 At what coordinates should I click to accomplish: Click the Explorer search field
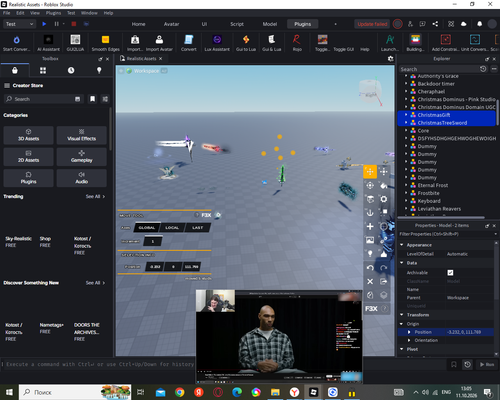[x=438, y=69]
